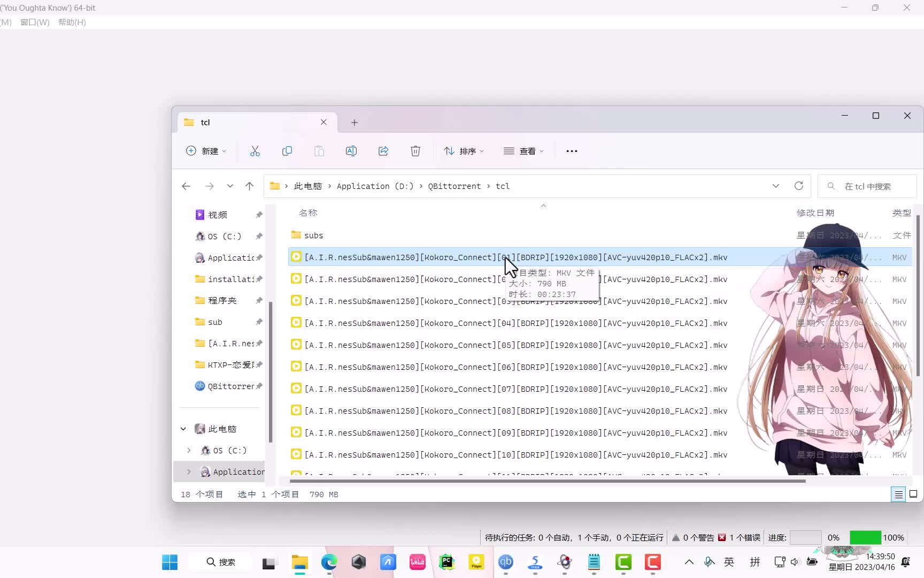Screen dimensions: 924x578
Task: Switch to large thumbnails view icon
Action: [913, 495]
